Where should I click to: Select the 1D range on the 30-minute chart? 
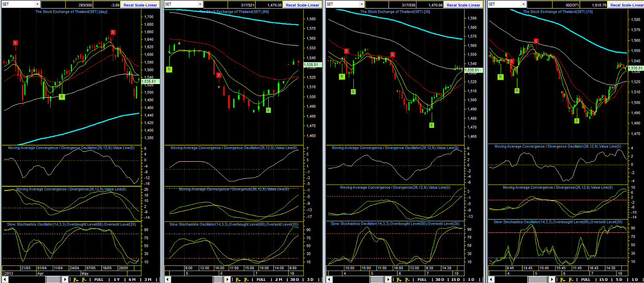click(471, 280)
